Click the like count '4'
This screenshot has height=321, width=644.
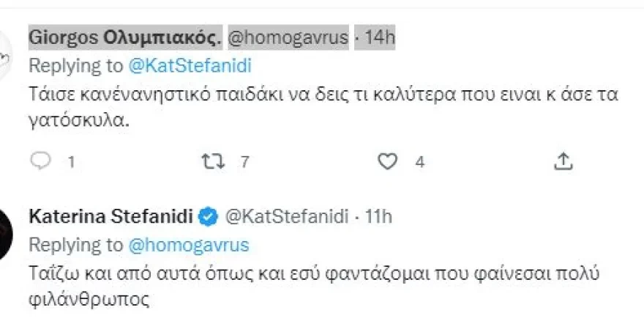click(x=420, y=162)
